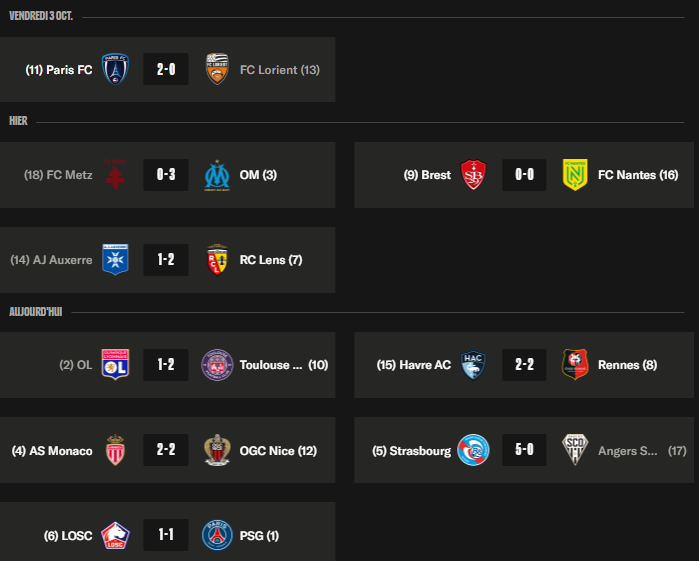Screen dimensions: 699x561
Task: Open the Brest club crest
Action: click(x=473, y=175)
